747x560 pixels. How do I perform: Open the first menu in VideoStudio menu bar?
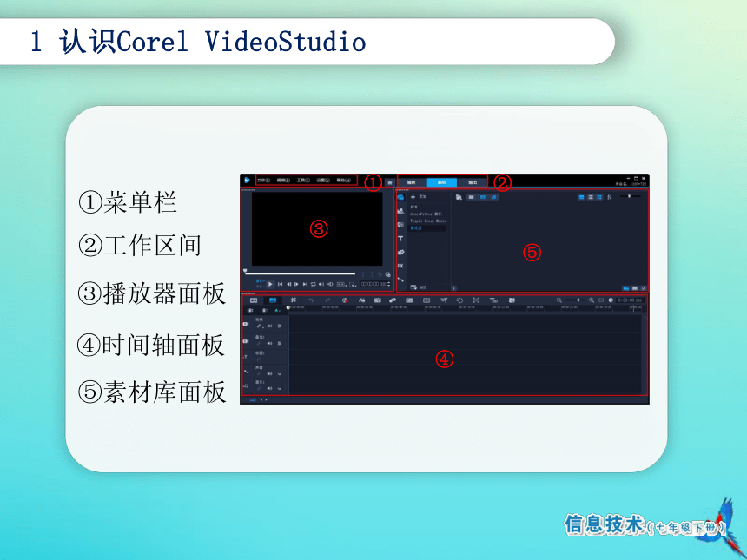tap(263, 181)
